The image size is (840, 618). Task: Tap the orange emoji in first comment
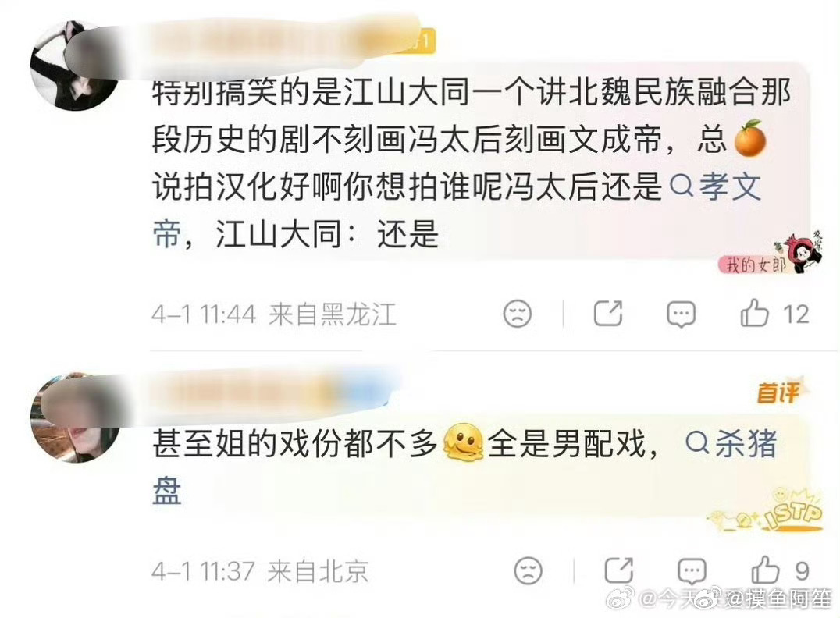coord(749,138)
